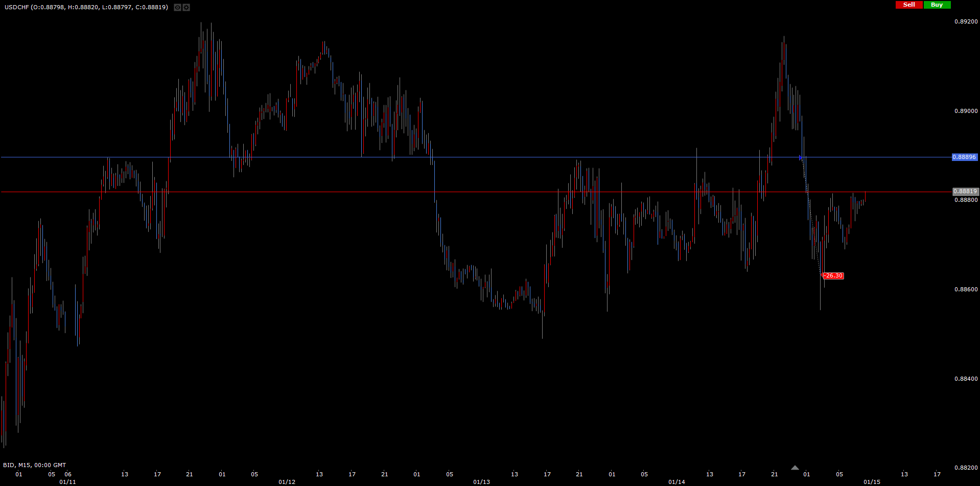Click the eye visibility icon beside USDCHF
The image size is (980, 486).
(x=177, y=7)
